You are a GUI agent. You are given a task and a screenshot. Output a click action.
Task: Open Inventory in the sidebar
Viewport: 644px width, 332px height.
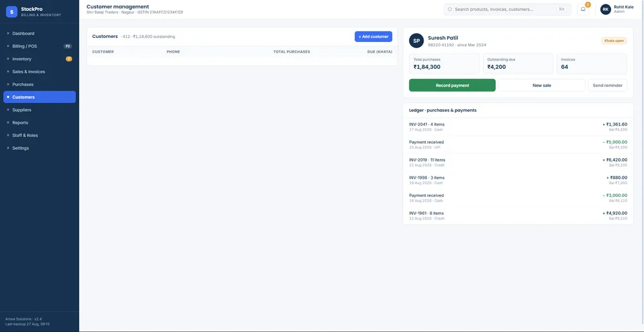39,59
